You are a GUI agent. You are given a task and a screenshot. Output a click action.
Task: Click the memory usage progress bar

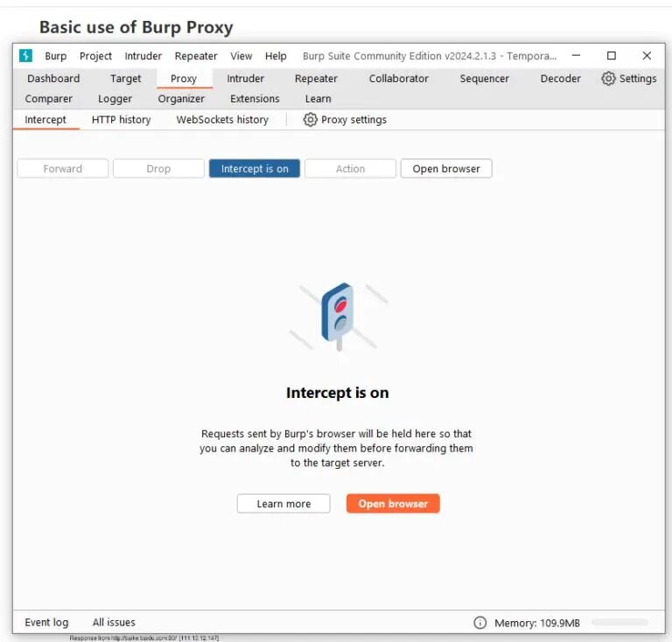[619, 623]
